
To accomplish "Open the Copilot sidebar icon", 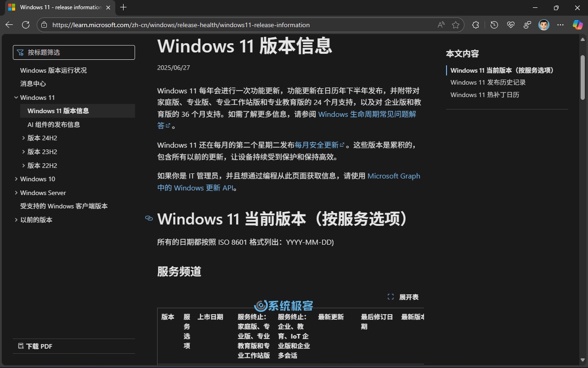I will (x=577, y=25).
